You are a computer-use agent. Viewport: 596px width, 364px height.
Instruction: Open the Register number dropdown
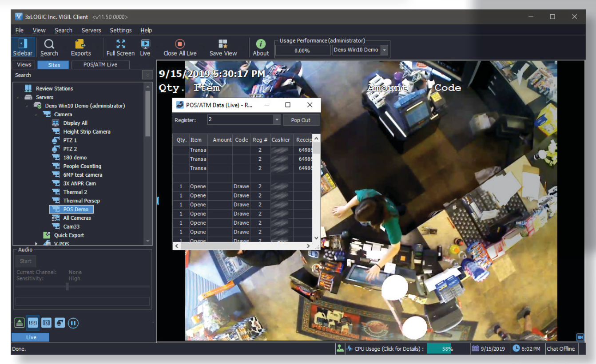(x=277, y=120)
